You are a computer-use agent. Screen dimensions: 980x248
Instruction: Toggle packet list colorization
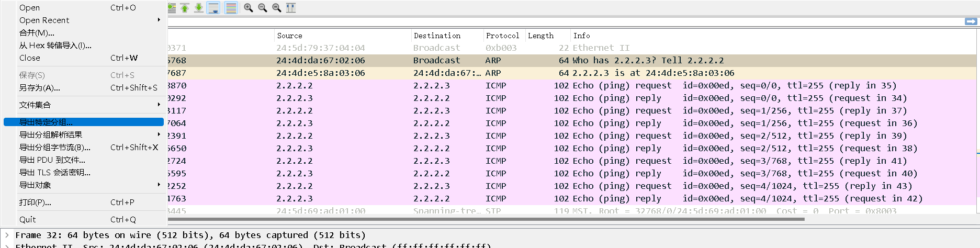coord(231,8)
